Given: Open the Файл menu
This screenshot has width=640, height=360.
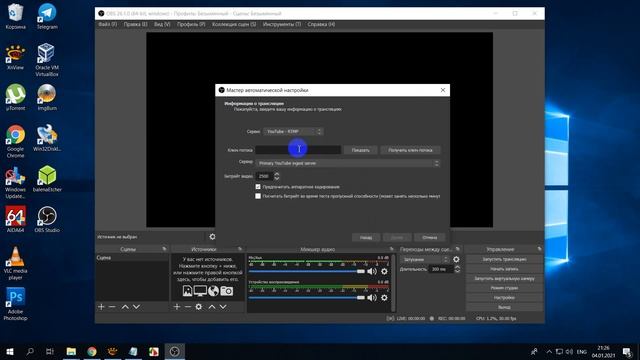Looking at the screenshot, I should point(107,24).
